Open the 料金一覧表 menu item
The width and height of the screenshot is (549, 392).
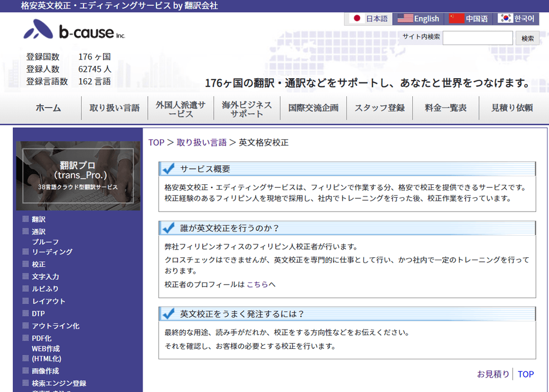click(445, 108)
